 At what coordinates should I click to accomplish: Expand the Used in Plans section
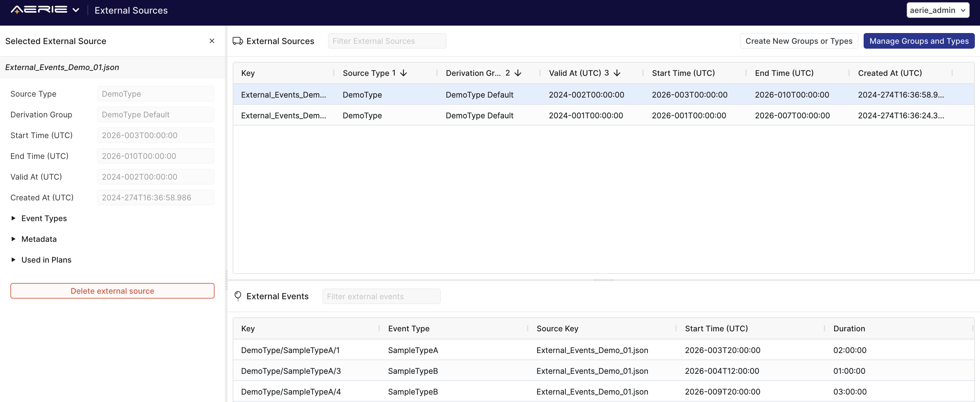coord(41,260)
